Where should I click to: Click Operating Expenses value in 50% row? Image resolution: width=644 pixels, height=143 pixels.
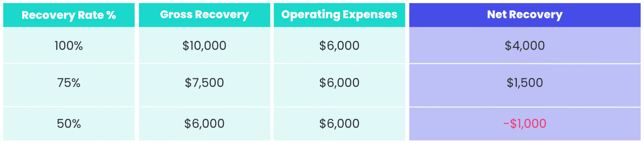click(x=339, y=124)
